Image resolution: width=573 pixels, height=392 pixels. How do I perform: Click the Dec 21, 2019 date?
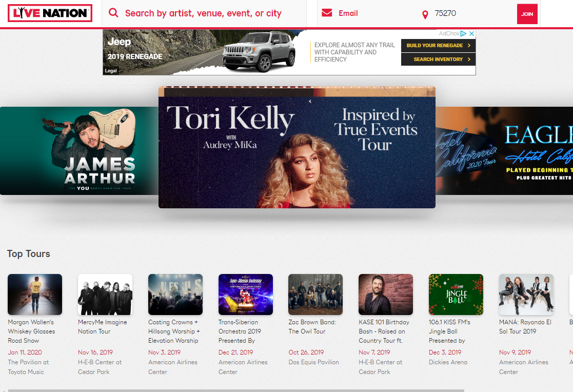(235, 352)
